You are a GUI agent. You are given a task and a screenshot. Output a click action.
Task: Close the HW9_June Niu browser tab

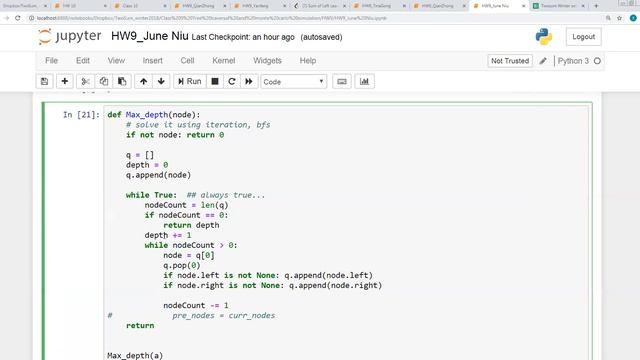[523, 6]
